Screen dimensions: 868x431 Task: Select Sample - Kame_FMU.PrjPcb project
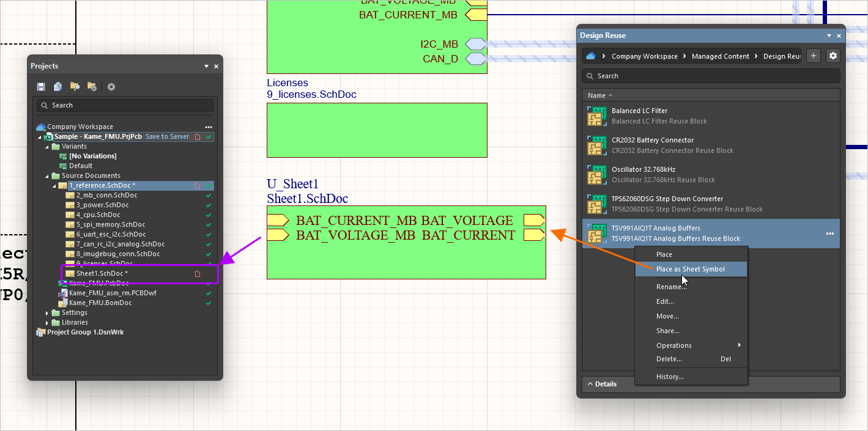pyautogui.click(x=98, y=136)
